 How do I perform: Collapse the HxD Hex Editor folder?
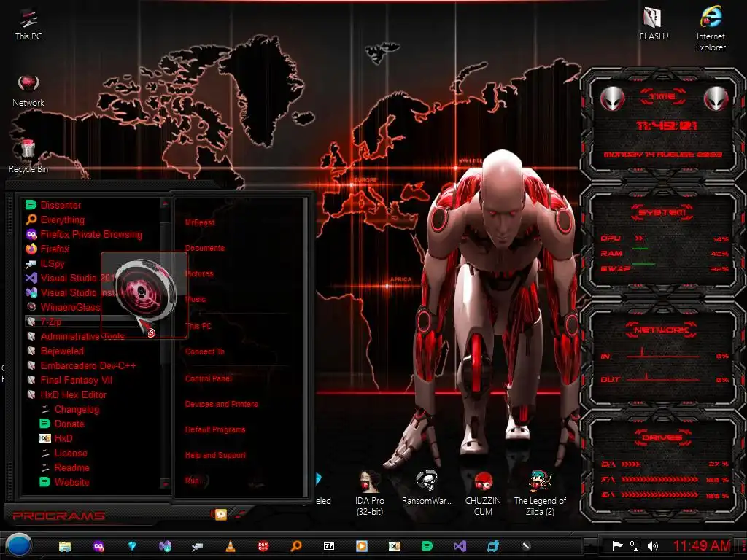pos(66,394)
